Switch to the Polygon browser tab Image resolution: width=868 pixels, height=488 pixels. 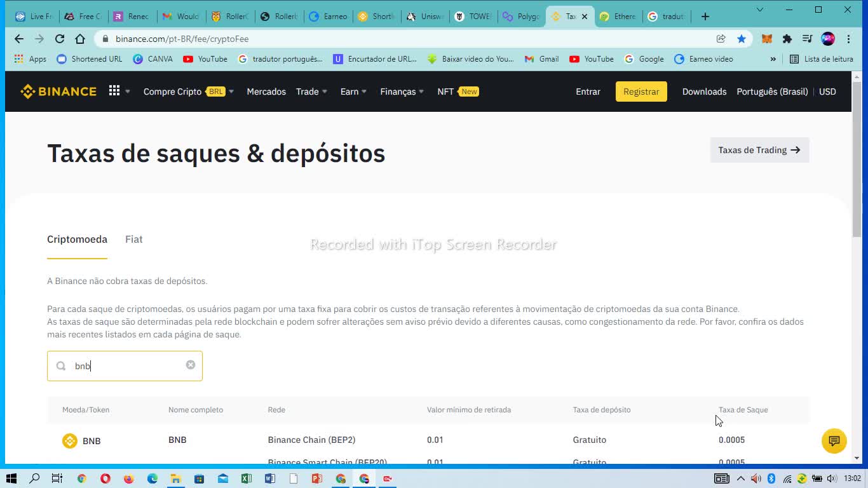[522, 17]
